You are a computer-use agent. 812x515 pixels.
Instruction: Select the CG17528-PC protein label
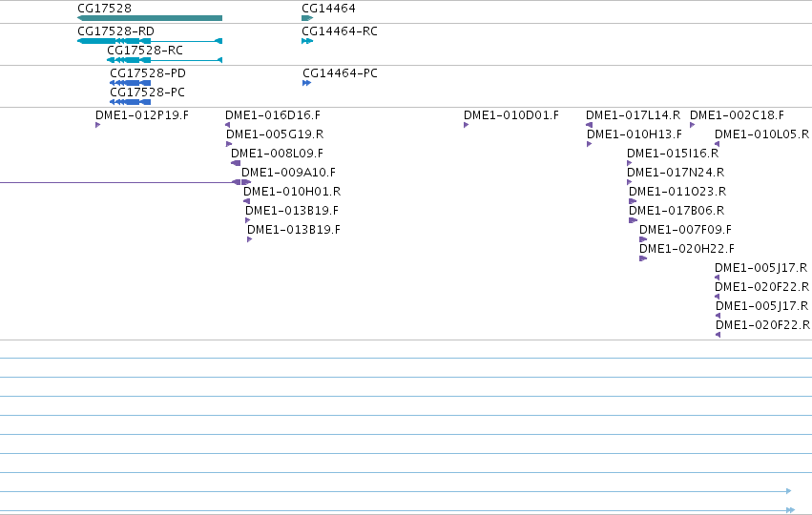147,93
